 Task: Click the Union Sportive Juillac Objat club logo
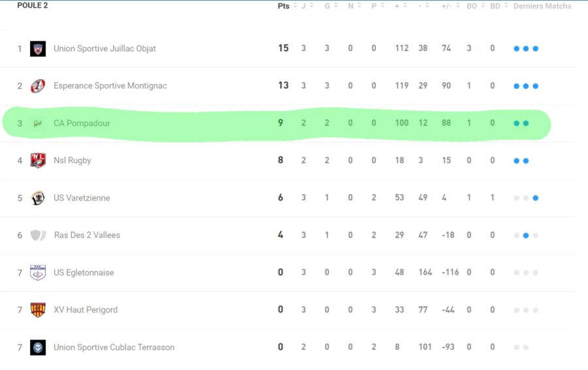(38, 48)
